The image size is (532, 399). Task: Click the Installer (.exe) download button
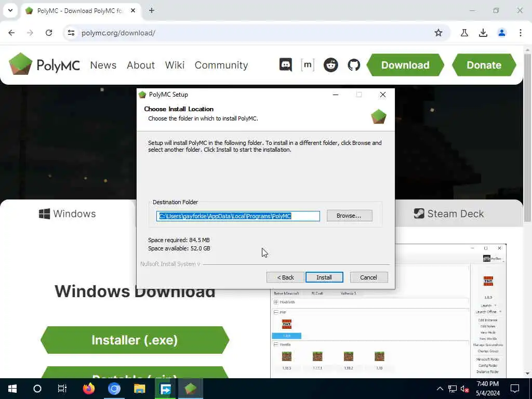coord(135,340)
